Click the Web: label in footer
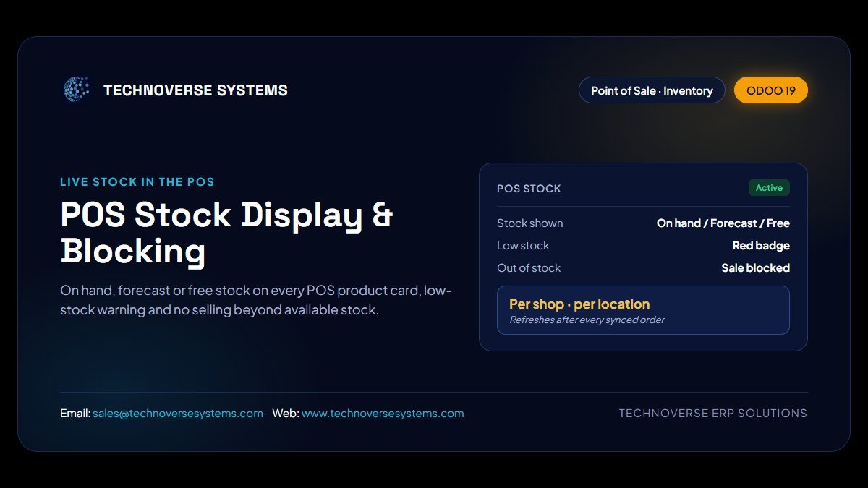Screen dimensions: 868x488 tap(285, 414)
